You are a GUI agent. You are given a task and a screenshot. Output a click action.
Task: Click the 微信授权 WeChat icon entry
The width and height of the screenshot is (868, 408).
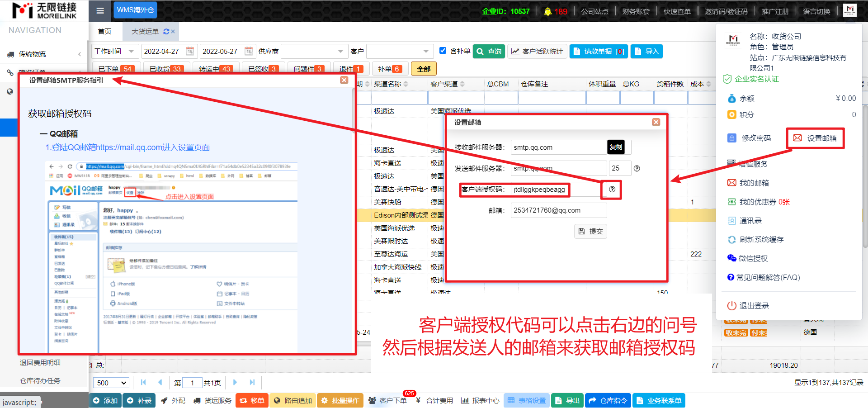pos(731,258)
